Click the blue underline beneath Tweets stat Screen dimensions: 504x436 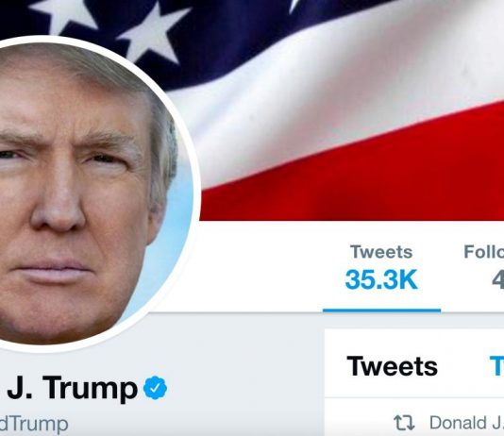(381, 310)
